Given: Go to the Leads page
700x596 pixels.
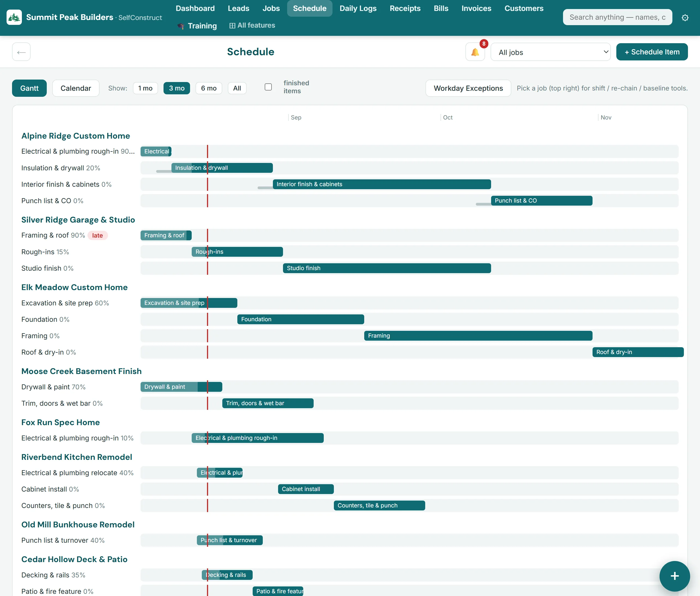Looking at the screenshot, I should point(238,8).
